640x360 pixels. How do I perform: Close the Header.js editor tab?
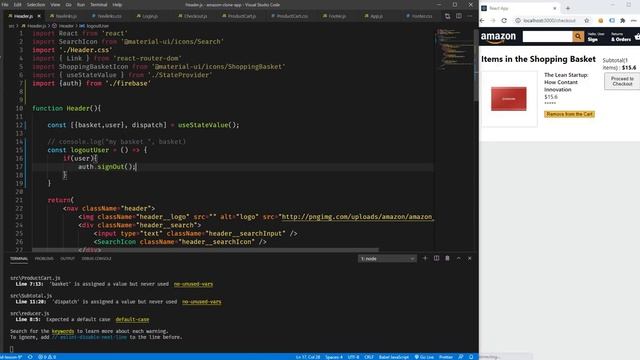(39, 16)
